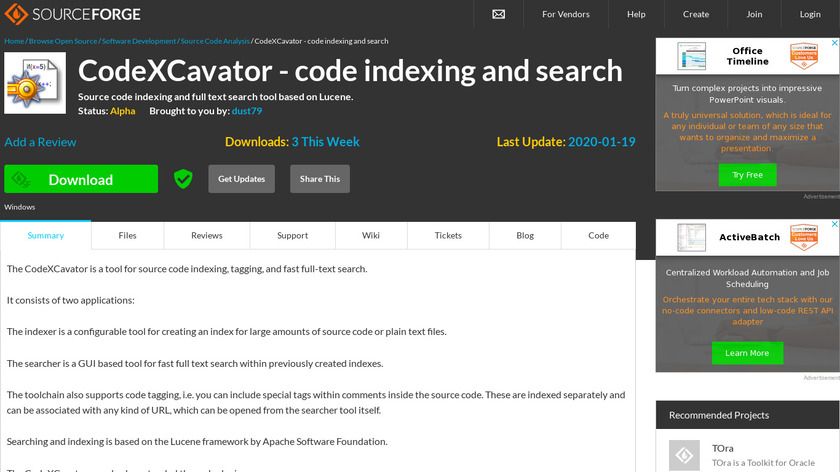
Task: Open the mail envelope icon
Action: [x=498, y=14]
